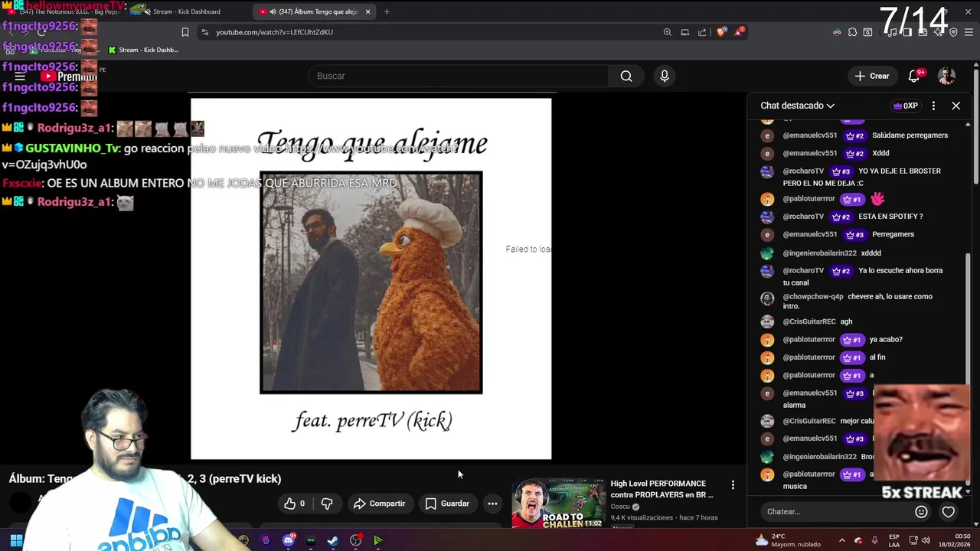
Task: Open the Windows Start menu
Action: click(16, 541)
